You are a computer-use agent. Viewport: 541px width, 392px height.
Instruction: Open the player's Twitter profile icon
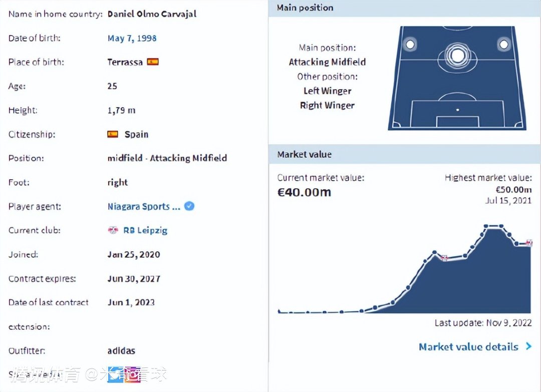pos(115,374)
